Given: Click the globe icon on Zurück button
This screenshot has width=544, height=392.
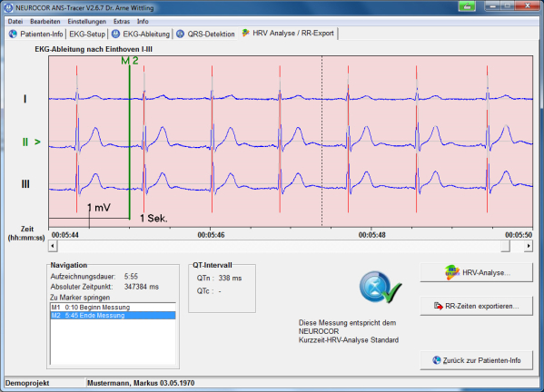Looking at the screenshot, I should pyautogui.click(x=437, y=360).
